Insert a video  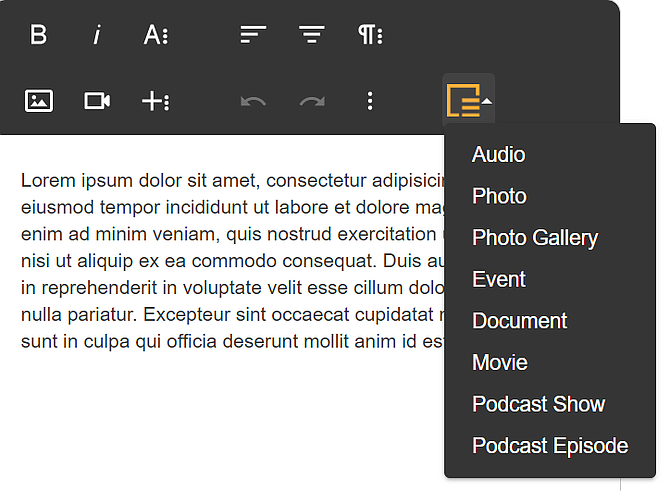(97, 101)
